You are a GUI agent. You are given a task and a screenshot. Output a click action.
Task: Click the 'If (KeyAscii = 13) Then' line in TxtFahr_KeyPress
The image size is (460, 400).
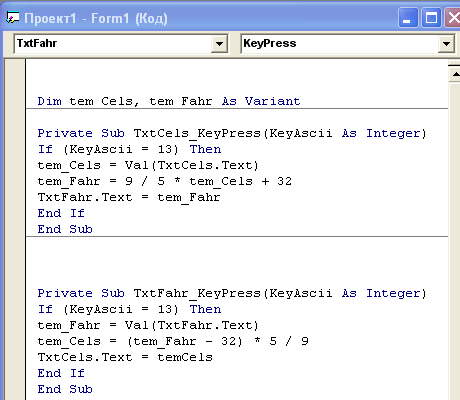(129, 309)
